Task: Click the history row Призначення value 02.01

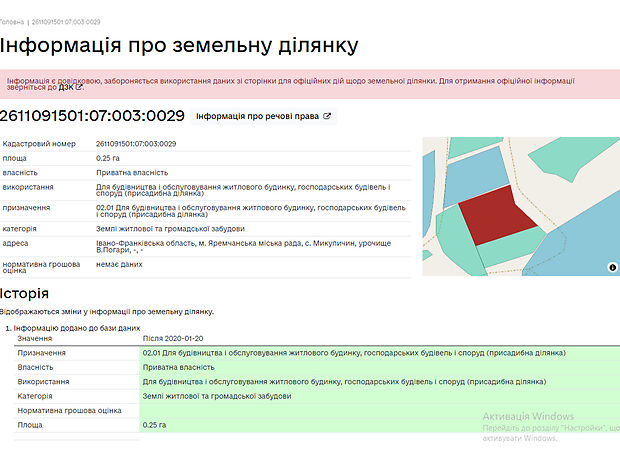Action: 354,353
